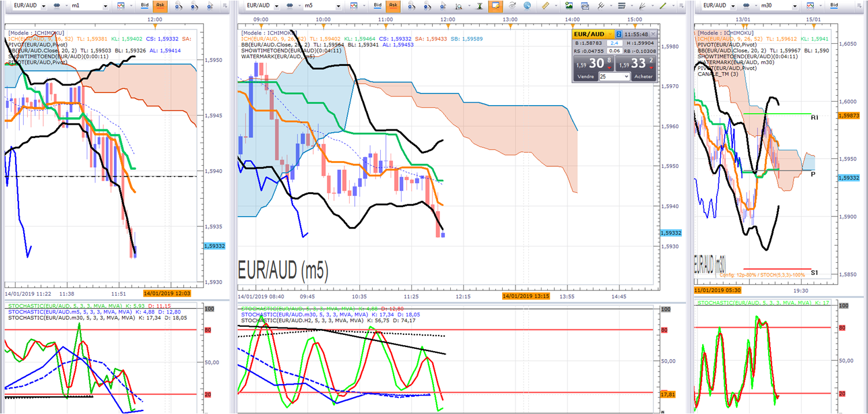Click blue globe icon in m5 toolbar
868x414 pixels.
[x=527, y=5]
